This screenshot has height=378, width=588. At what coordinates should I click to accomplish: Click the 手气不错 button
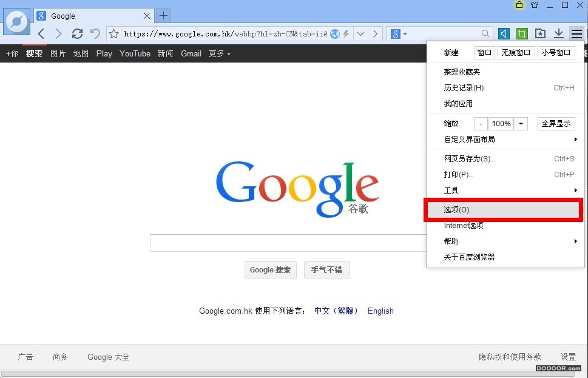click(326, 269)
